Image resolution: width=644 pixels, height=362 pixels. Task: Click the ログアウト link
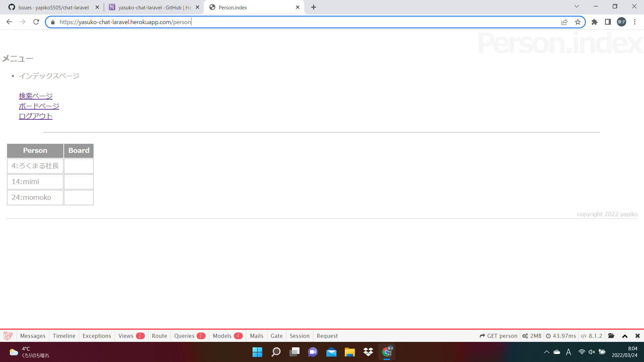pyautogui.click(x=36, y=116)
